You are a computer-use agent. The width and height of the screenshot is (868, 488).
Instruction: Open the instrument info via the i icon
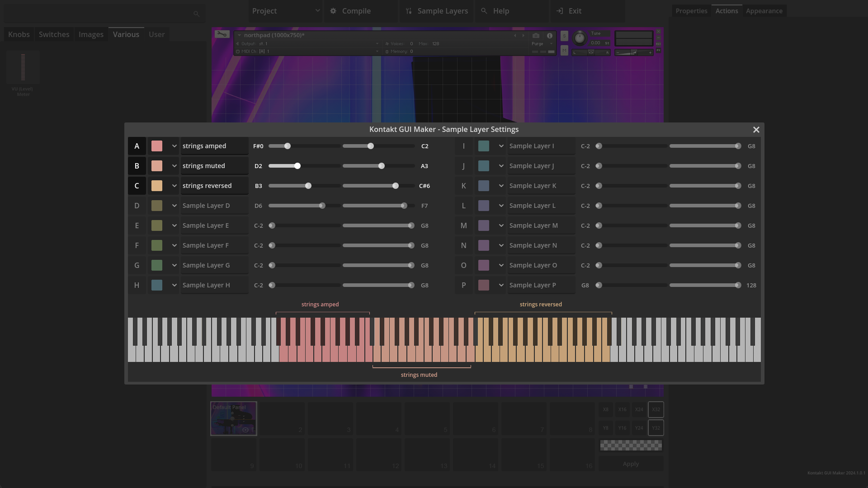click(x=550, y=36)
